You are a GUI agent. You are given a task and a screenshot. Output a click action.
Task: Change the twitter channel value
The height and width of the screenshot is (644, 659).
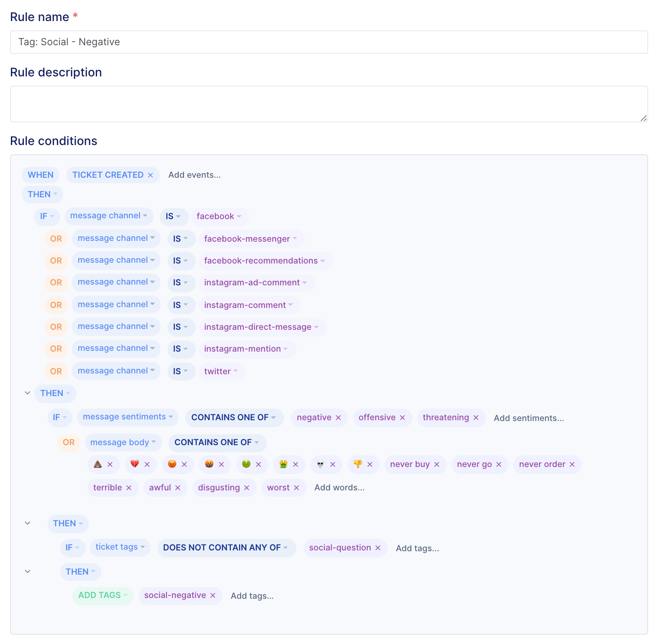coord(221,371)
